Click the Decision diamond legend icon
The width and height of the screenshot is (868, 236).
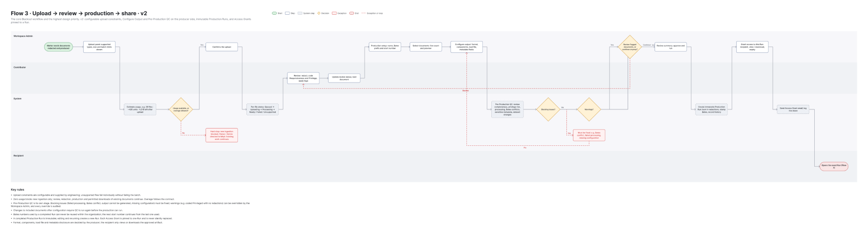319,13
